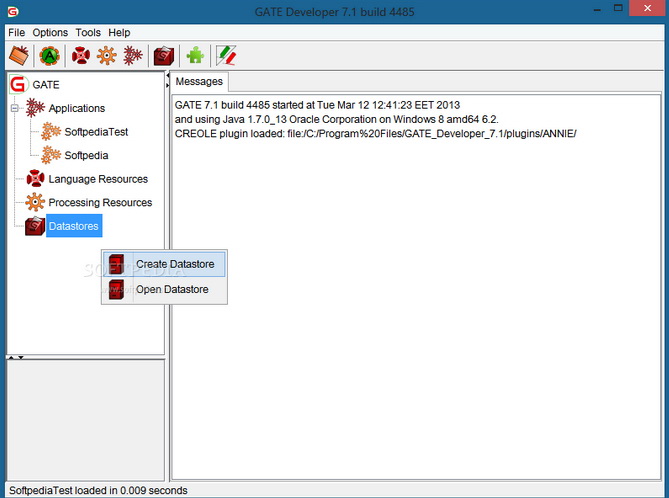669x498 pixels.
Task: Maximize the GATE Developer window
Action: coord(618,8)
